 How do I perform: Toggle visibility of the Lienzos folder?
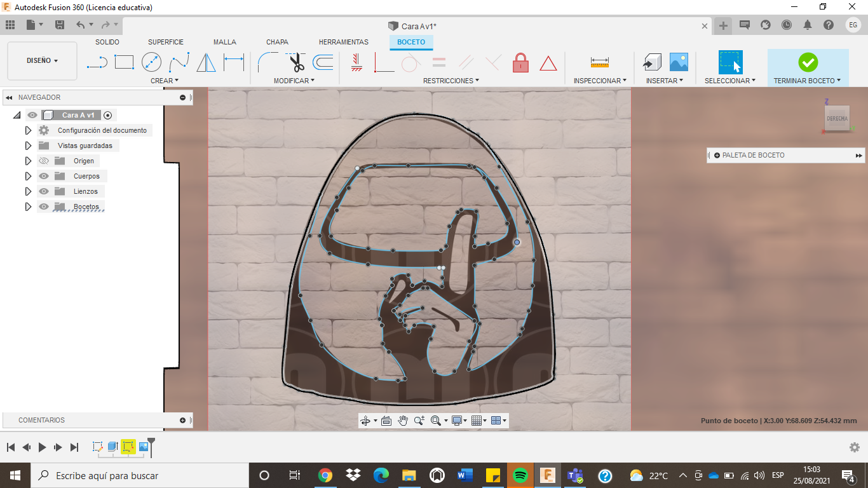tap(43, 191)
